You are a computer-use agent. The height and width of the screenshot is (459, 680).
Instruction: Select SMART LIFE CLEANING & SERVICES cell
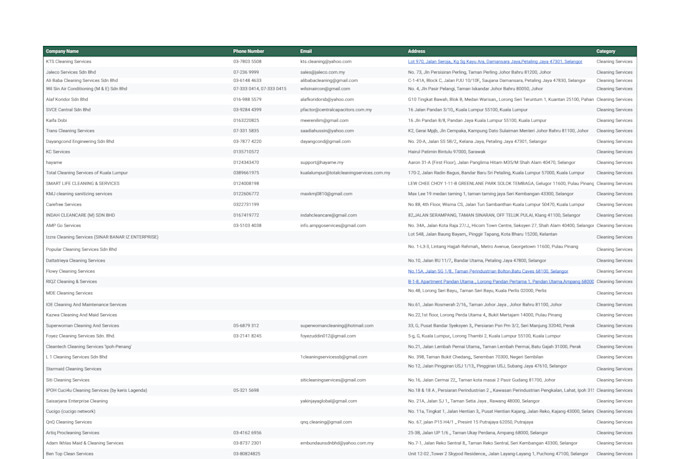click(82, 184)
